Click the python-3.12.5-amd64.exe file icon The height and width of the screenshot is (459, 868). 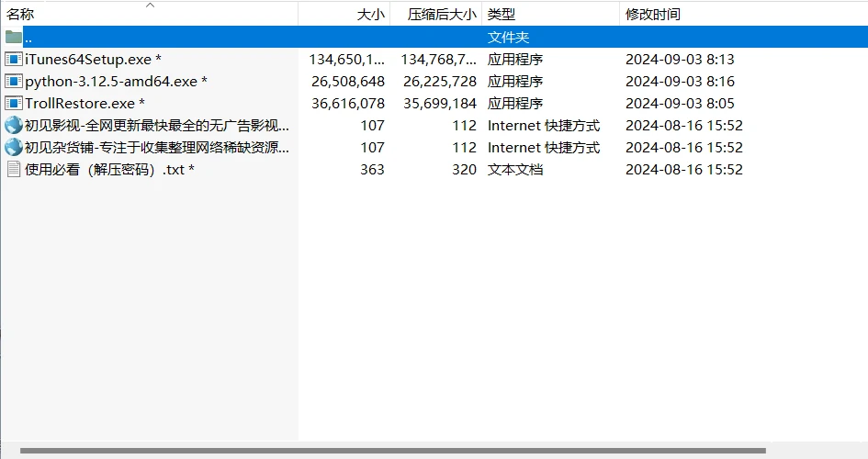pyautogui.click(x=13, y=82)
